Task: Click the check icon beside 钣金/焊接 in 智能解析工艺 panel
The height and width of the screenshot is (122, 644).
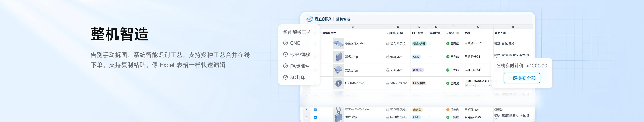Action: [286, 54]
